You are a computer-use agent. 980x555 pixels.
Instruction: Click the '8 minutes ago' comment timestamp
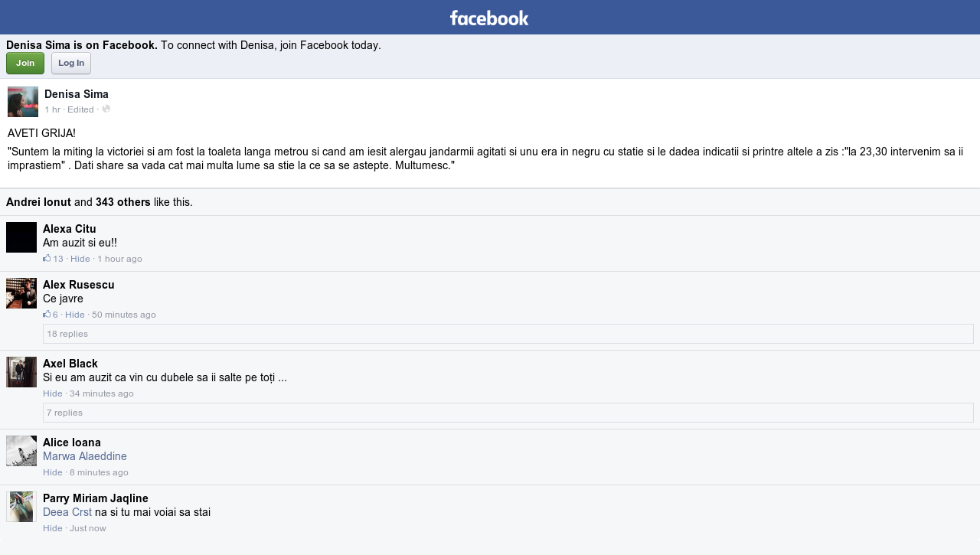[x=99, y=472]
